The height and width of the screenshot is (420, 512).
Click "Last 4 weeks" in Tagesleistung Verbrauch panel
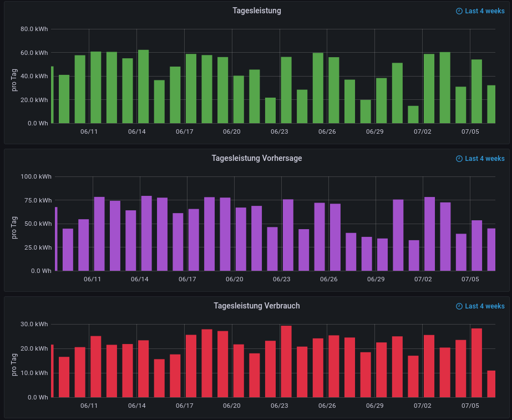(x=484, y=306)
